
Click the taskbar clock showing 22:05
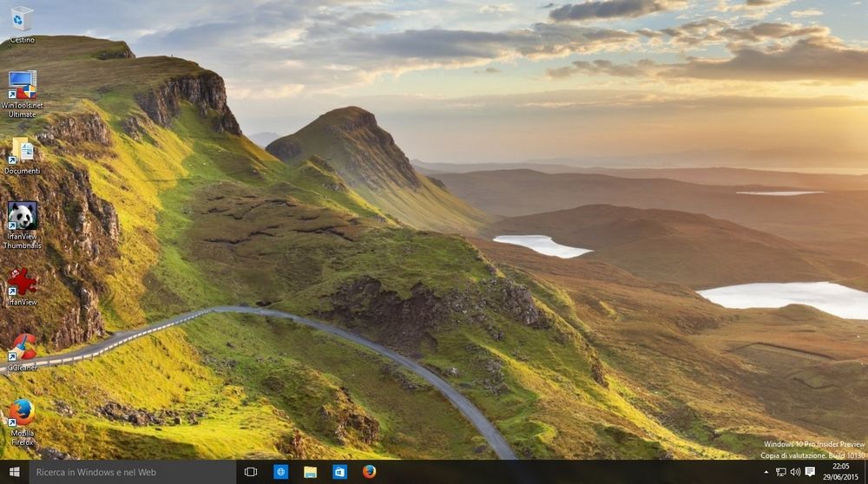click(840, 472)
